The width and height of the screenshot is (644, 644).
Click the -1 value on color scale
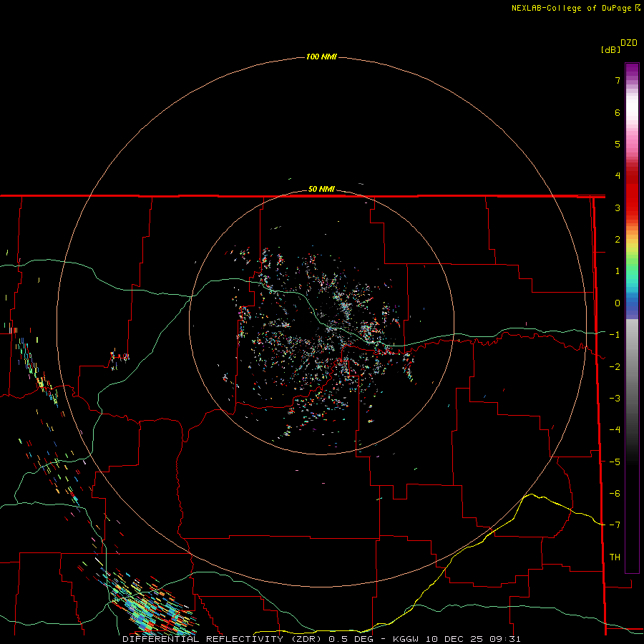[615, 335]
